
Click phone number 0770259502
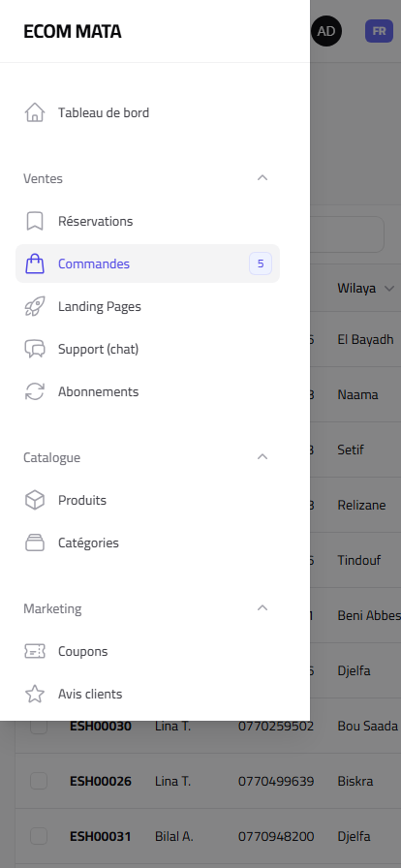coord(276,726)
